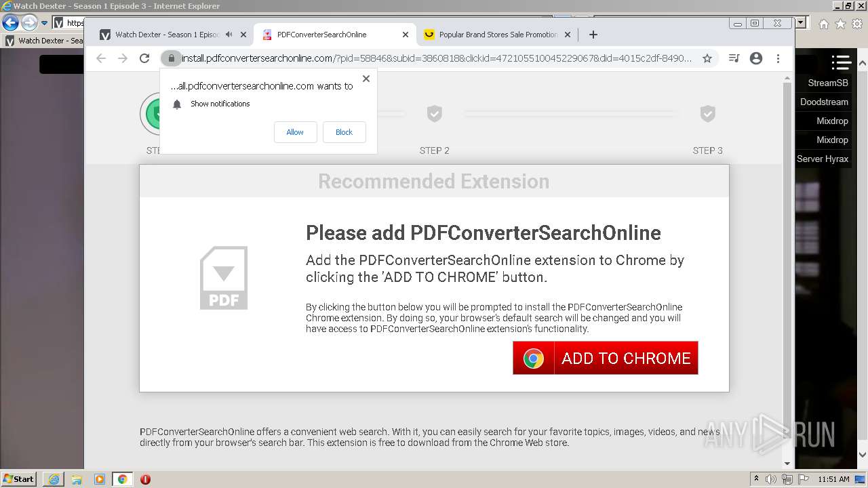Open a new Chrome tab
The height and width of the screenshot is (488, 868).
click(593, 35)
